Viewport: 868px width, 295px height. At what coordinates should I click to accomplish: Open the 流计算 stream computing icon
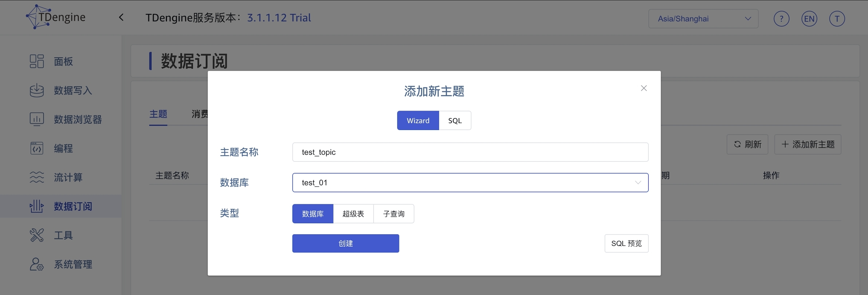click(x=37, y=177)
